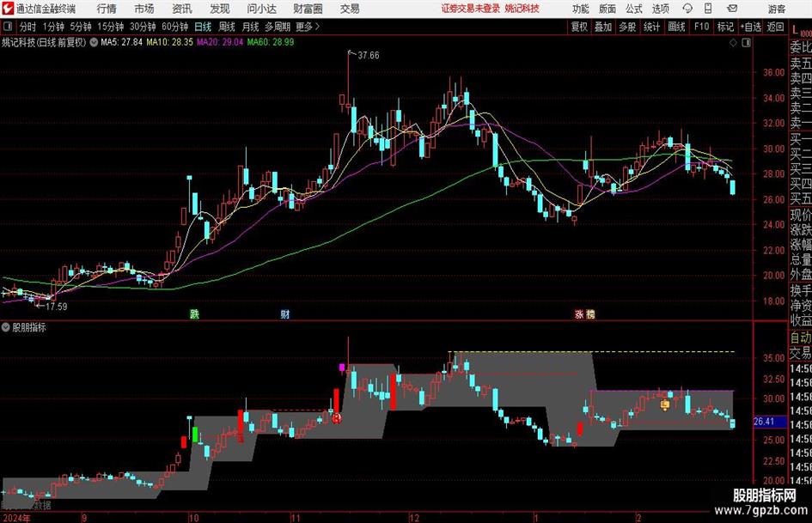
Task: Click the 跌 marker on chart
Action: tap(195, 313)
